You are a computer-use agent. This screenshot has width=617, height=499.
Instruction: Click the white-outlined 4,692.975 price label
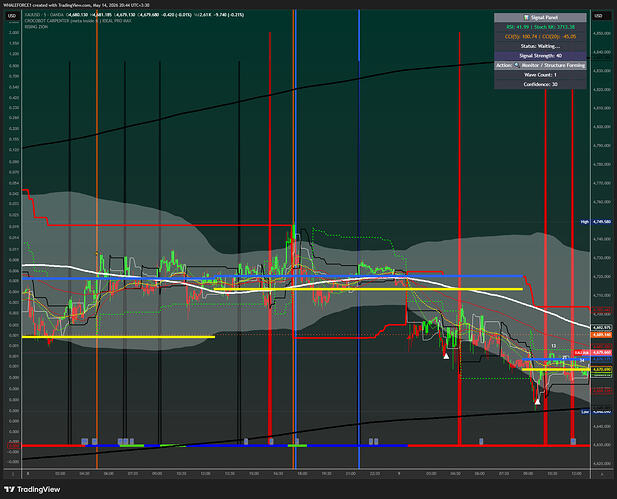coord(602,327)
